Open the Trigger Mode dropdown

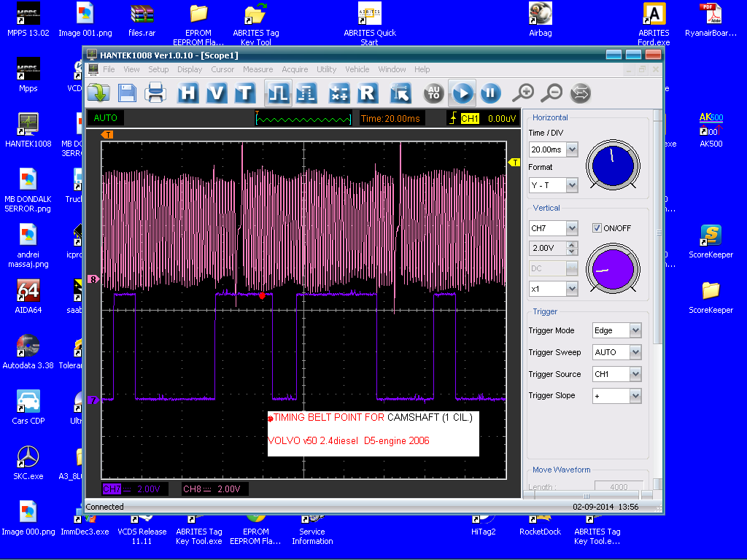click(635, 330)
